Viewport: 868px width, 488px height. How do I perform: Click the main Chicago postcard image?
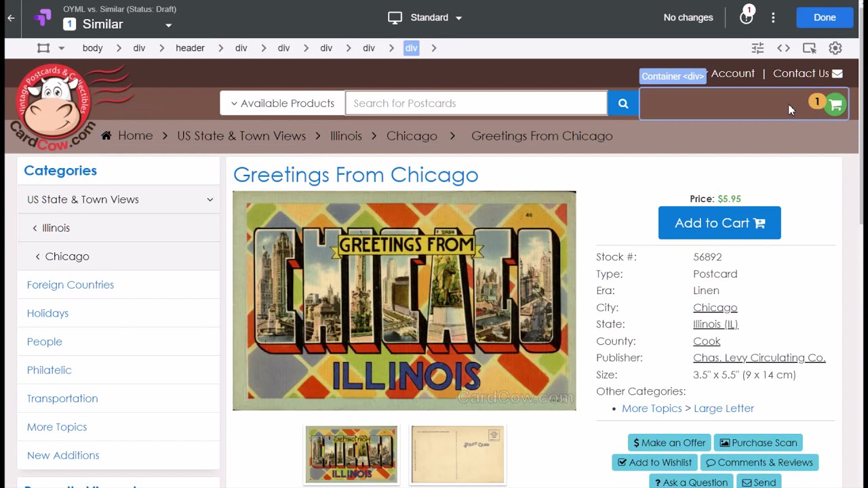click(x=404, y=301)
